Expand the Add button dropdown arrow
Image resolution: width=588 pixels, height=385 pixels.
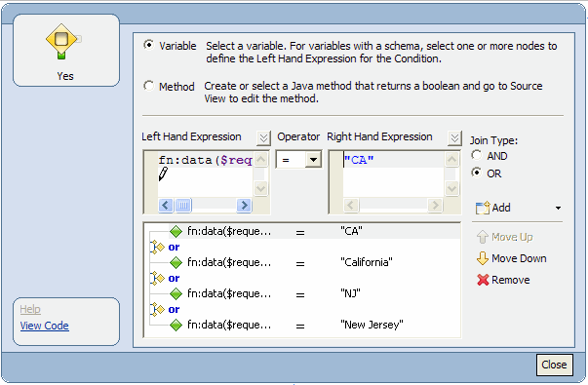click(558, 208)
